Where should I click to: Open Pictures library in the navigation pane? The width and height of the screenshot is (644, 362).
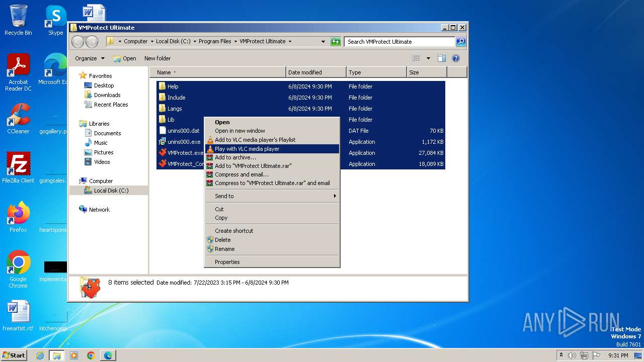click(x=104, y=152)
